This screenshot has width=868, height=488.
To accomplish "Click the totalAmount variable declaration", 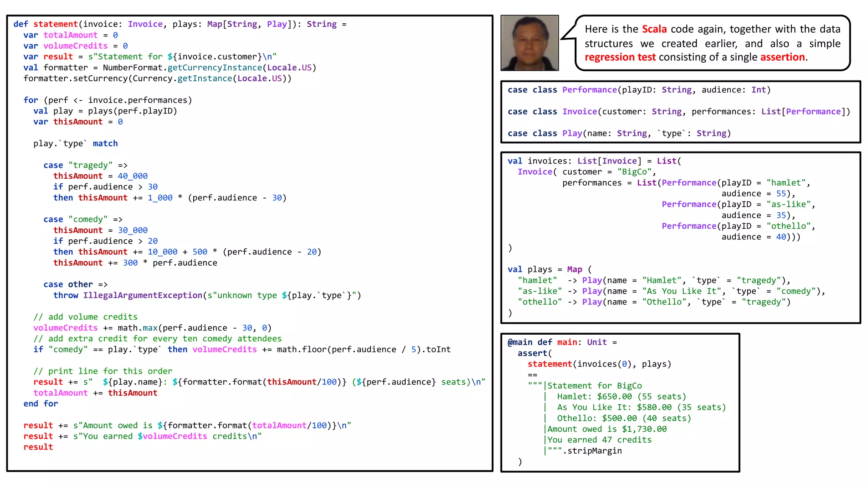I will point(70,35).
